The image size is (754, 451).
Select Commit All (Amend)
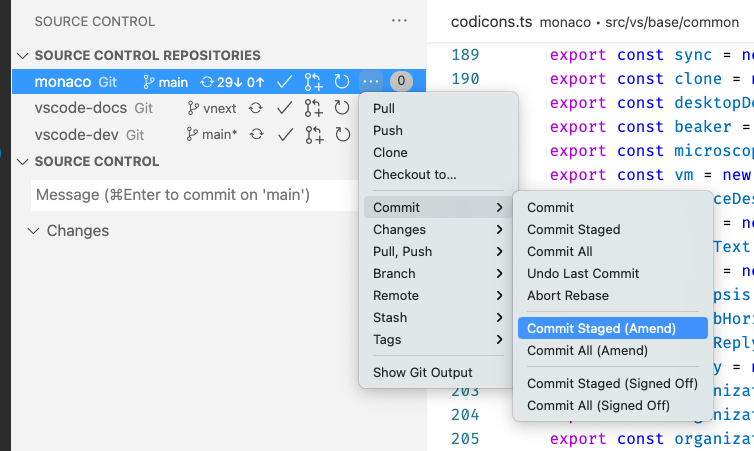point(613,351)
